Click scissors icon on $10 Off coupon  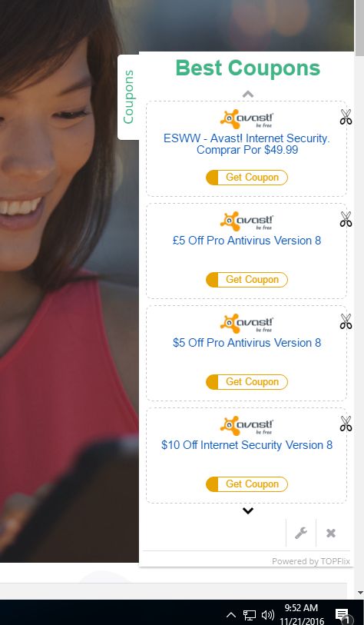[x=346, y=424]
